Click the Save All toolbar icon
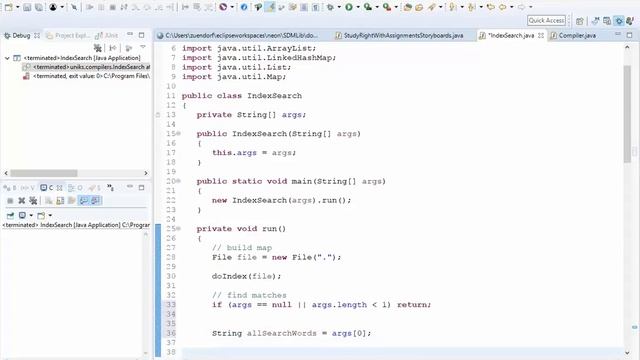 [x=39, y=7]
